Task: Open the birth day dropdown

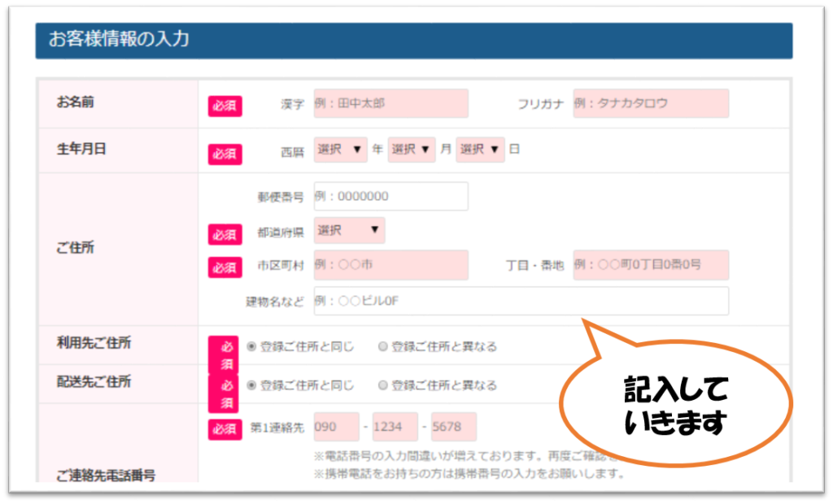Action: (x=480, y=150)
